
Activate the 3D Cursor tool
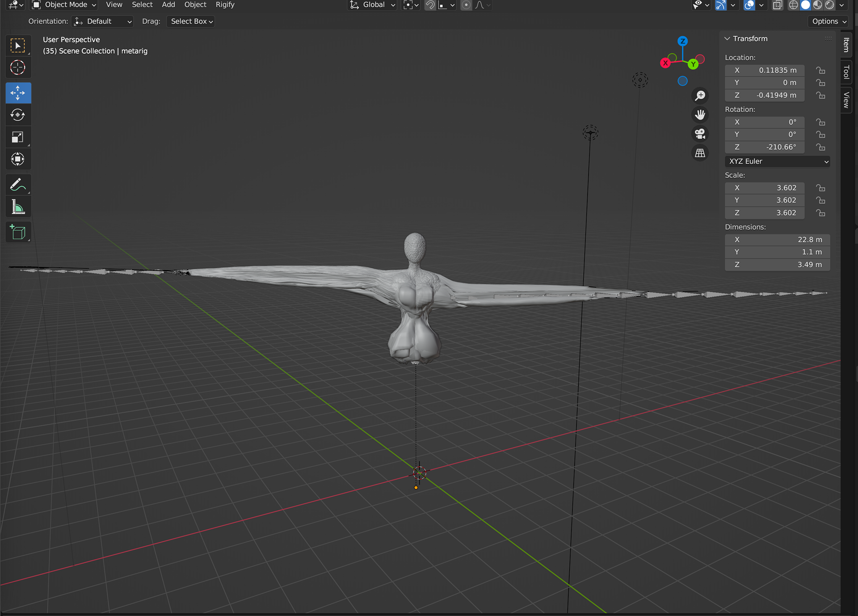[x=18, y=68]
